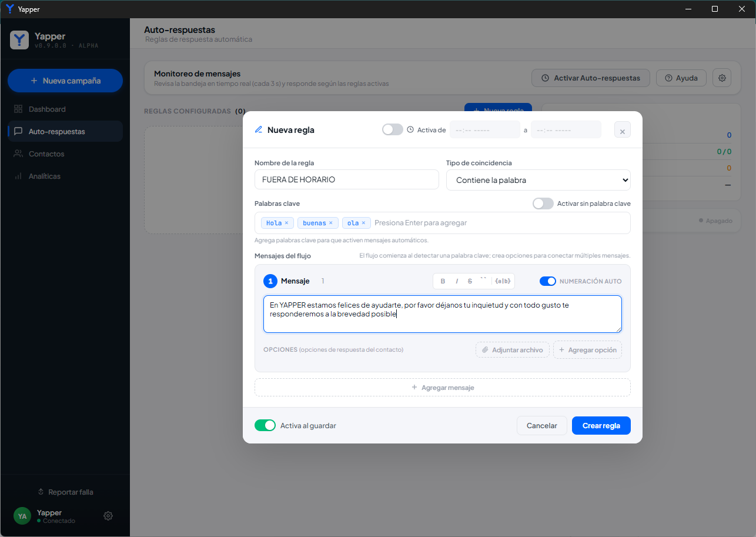Open Dashboard in the sidebar
This screenshot has height=537, width=756.
(x=65, y=109)
